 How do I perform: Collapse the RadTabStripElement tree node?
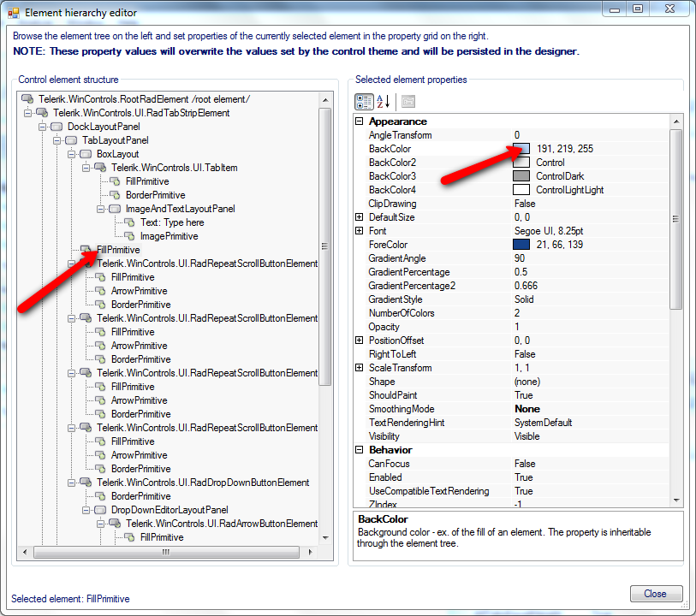pos(27,113)
